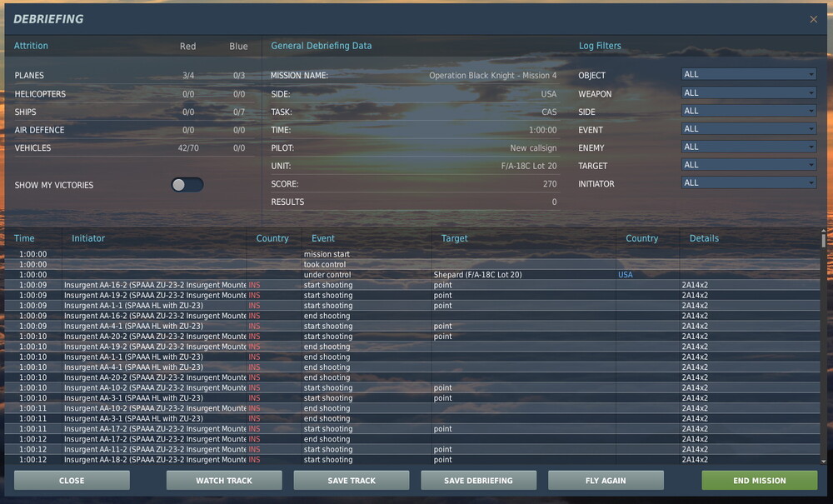Click the log scrollbar thumb

click(824, 242)
